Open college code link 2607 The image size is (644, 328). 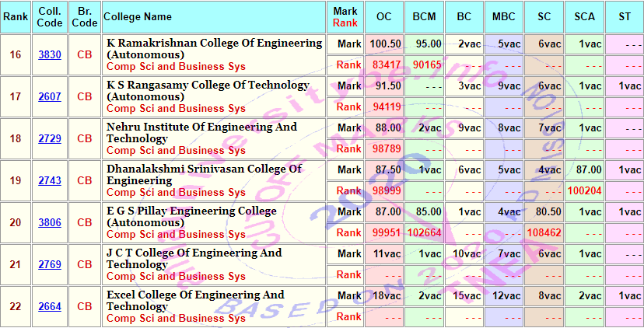pyautogui.click(x=50, y=96)
